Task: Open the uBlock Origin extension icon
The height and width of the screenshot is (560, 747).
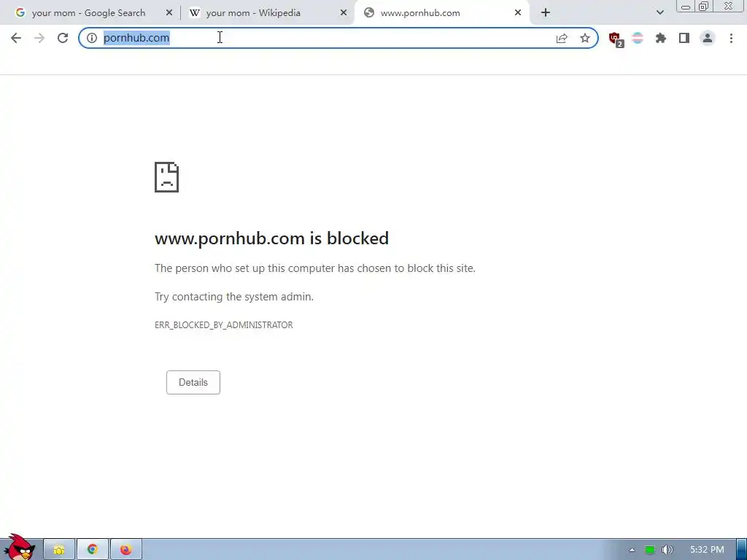Action: click(616, 39)
